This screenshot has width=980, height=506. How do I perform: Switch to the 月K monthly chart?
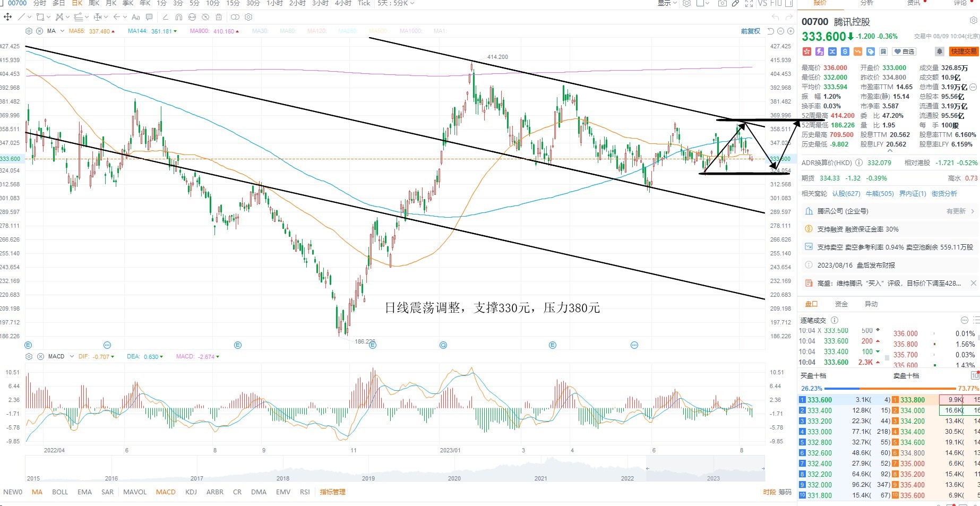pyautogui.click(x=111, y=3)
